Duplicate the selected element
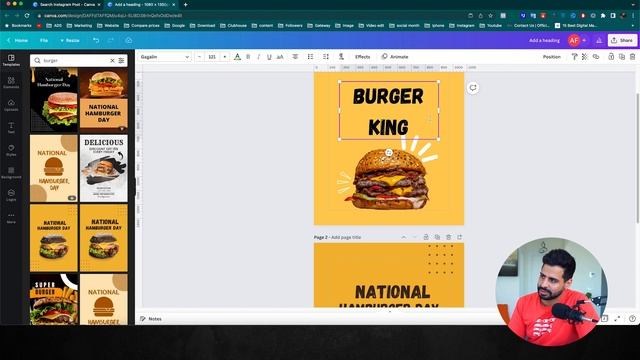The width and height of the screenshot is (640, 360). coord(622,57)
